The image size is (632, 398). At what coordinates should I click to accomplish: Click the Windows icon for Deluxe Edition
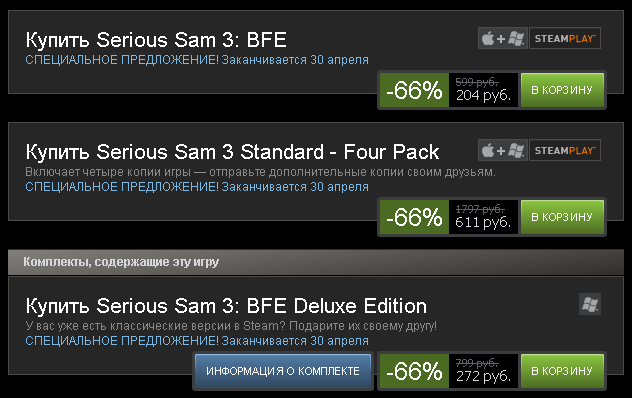tap(590, 304)
